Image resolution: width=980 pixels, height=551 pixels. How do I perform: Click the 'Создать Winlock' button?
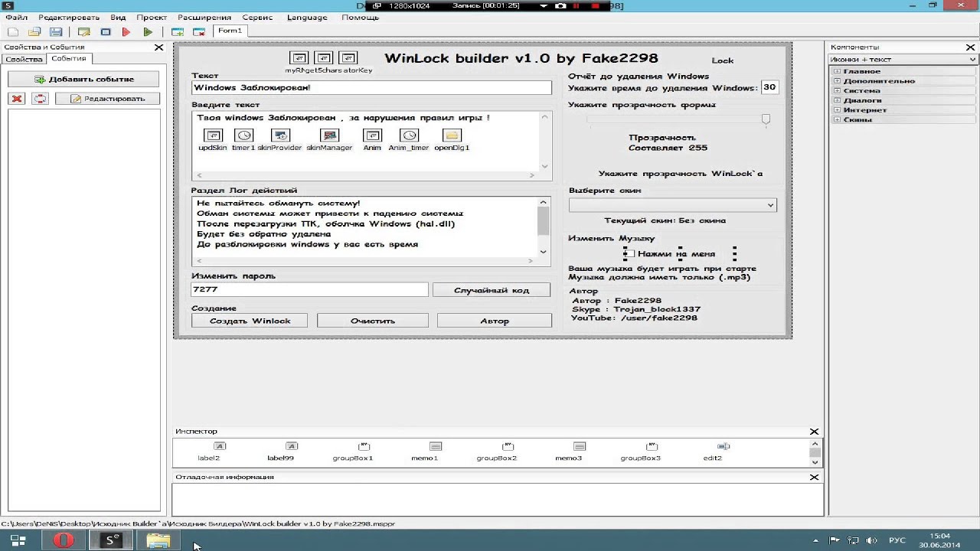coord(250,321)
